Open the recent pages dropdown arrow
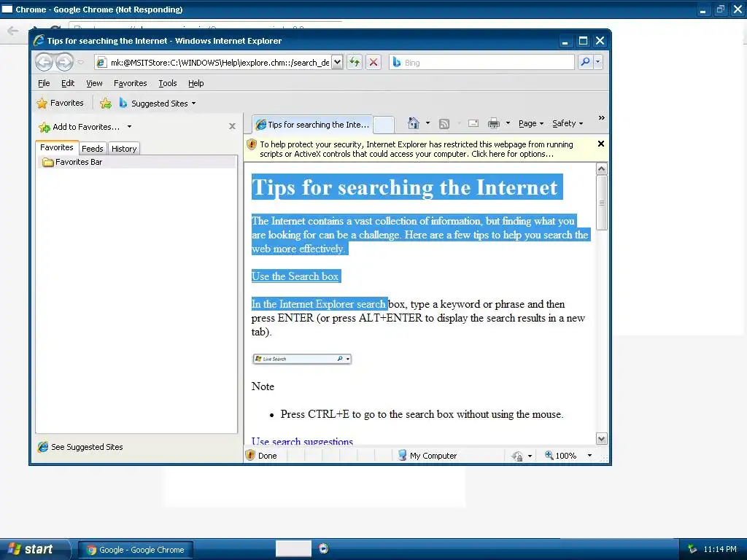Viewport: 747px width, 560px height. pyautogui.click(x=80, y=63)
